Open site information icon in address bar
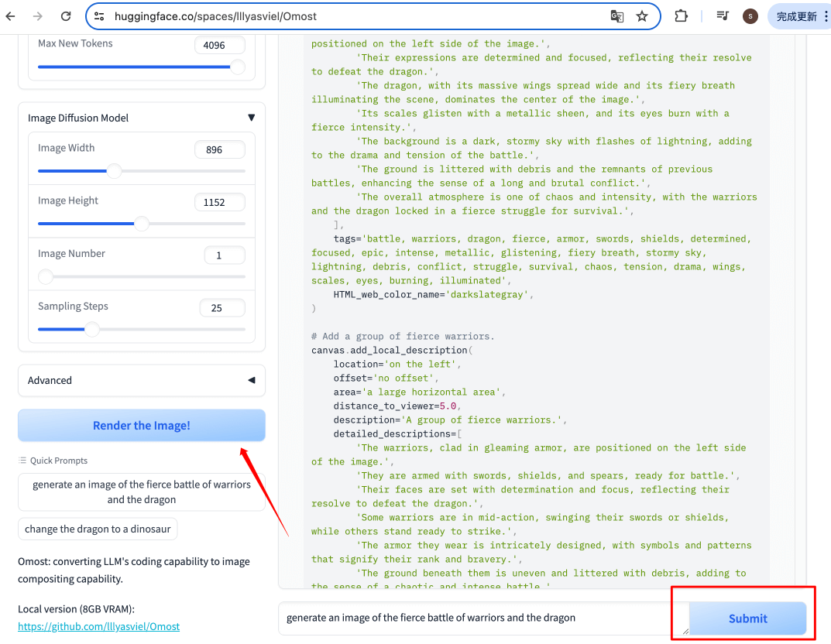The height and width of the screenshot is (644, 831). point(98,16)
